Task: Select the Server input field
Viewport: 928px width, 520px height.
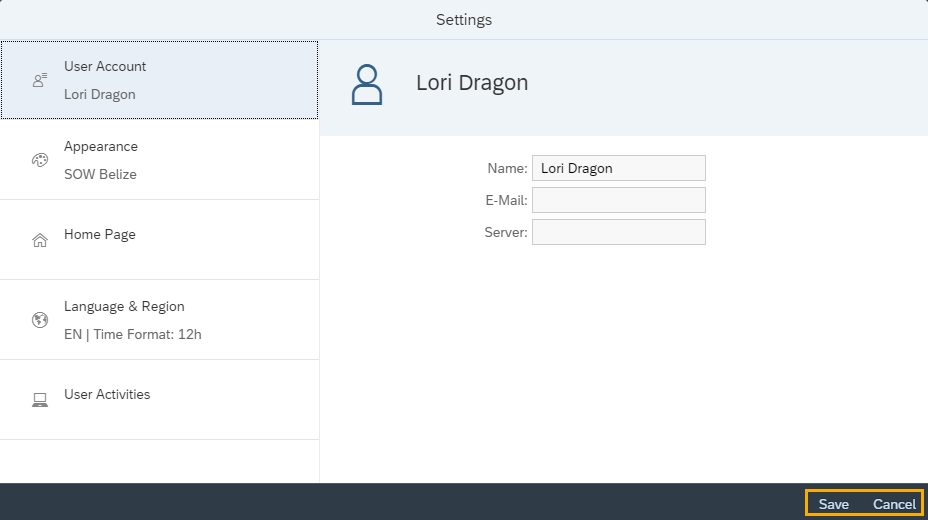Action: [x=618, y=232]
